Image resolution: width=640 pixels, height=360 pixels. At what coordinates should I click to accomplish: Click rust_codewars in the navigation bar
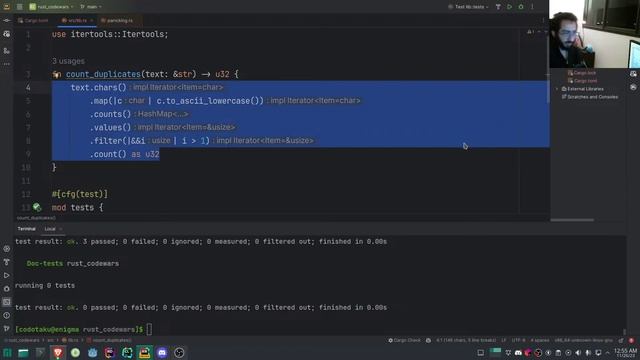24,340
